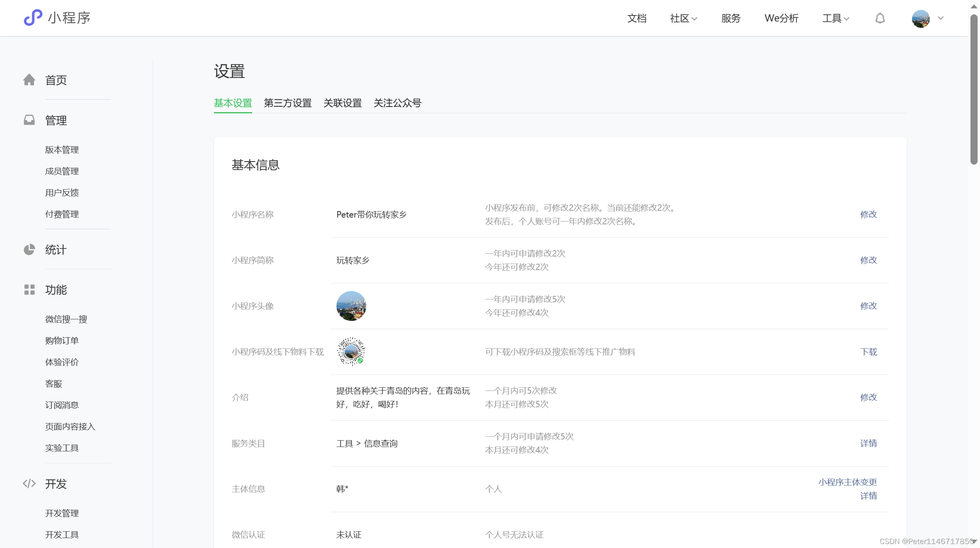
Task: View 详情 for 服务类目
Action: pos(869,443)
